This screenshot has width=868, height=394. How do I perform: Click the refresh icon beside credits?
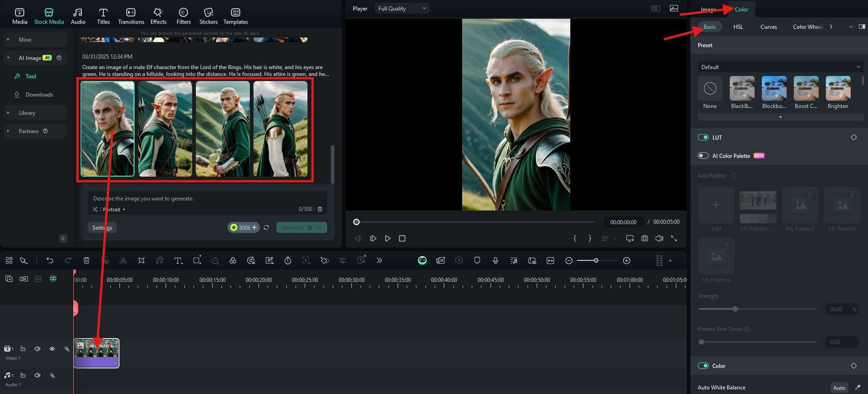point(266,227)
